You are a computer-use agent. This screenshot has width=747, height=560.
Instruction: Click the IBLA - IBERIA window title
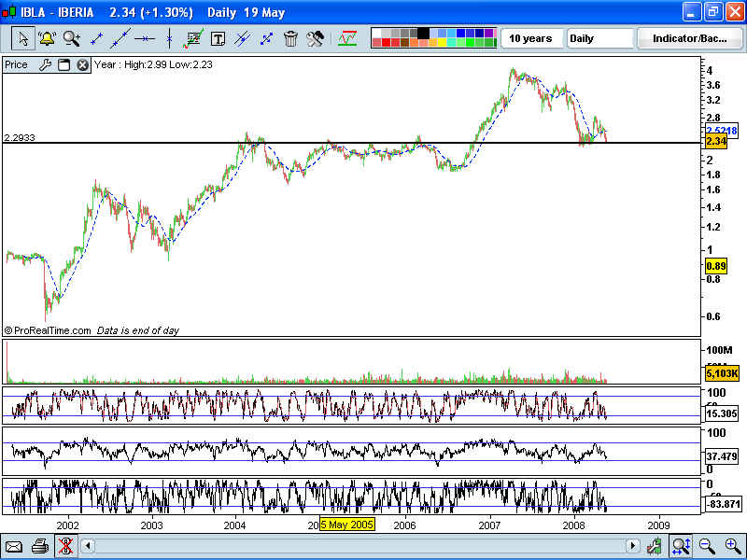[57, 12]
